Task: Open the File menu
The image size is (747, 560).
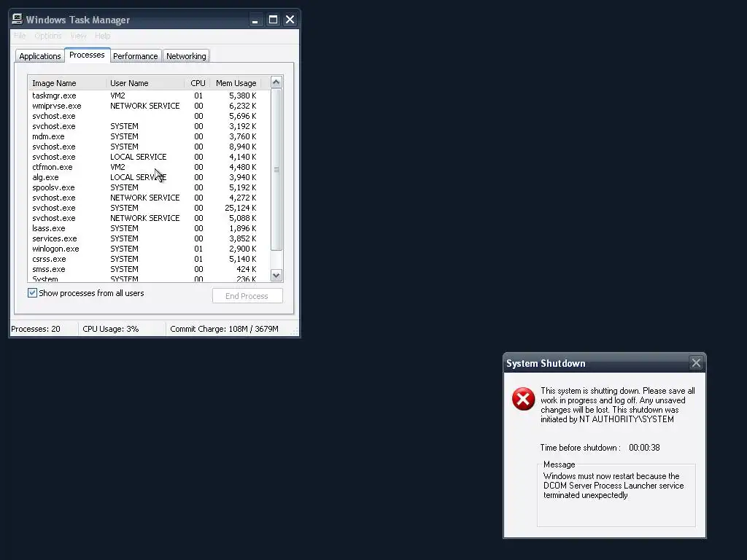Action: 20,36
